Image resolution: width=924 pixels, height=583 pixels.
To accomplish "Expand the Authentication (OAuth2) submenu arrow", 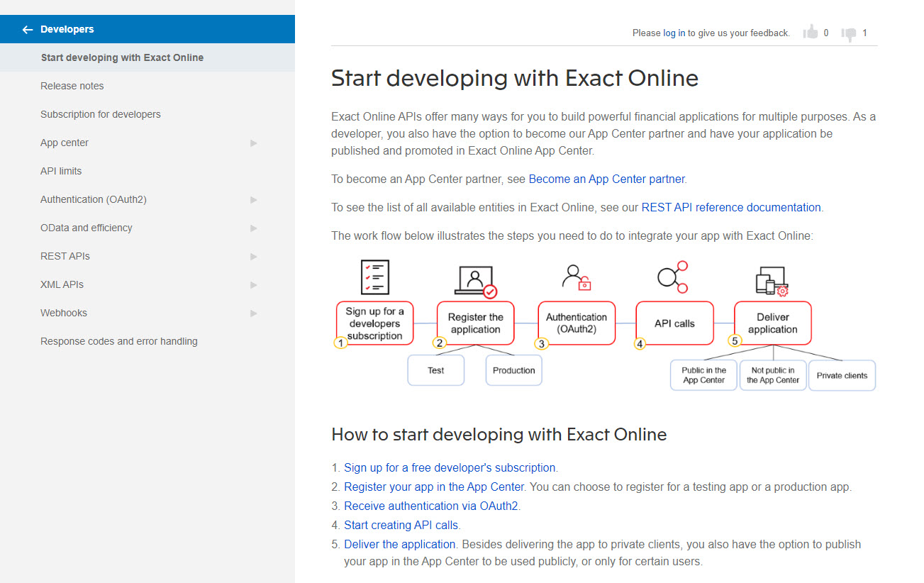I will [254, 200].
